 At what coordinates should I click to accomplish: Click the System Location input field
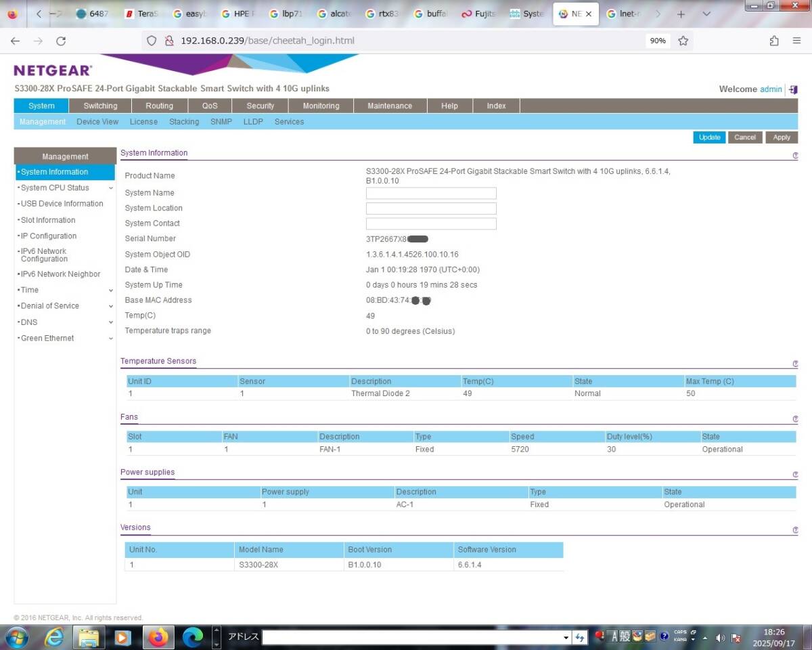point(431,209)
